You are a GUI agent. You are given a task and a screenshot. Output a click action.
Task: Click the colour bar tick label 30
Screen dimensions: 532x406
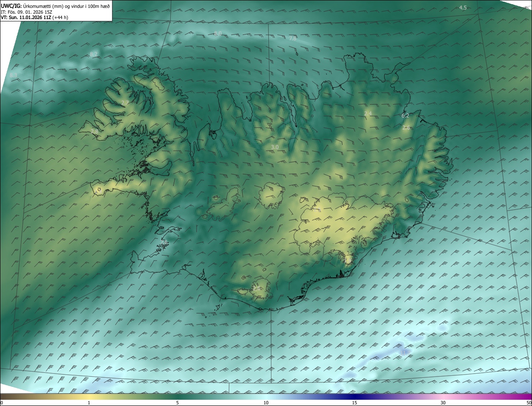point(443,403)
